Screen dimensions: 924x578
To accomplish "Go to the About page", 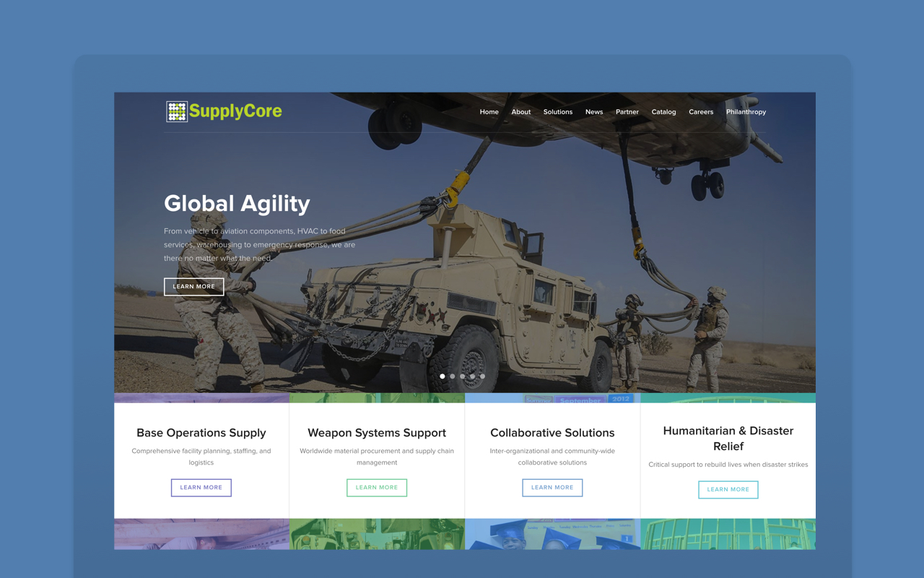I will (x=520, y=112).
